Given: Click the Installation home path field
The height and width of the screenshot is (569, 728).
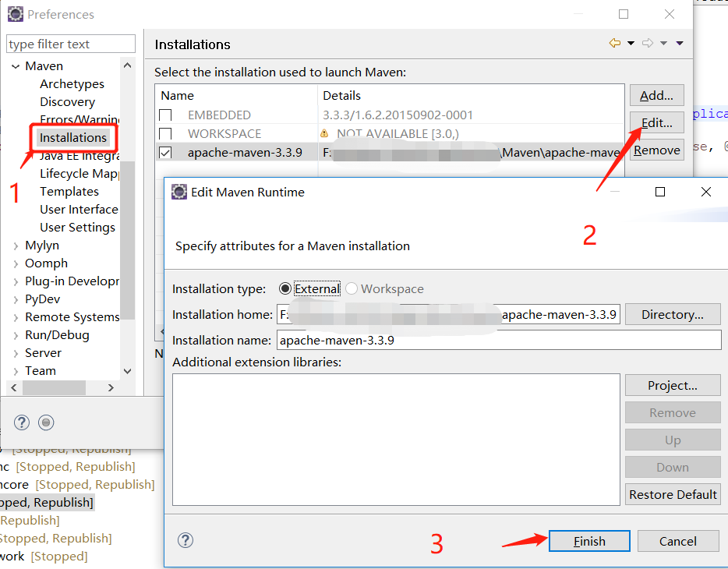Looking at the screenshot, I should [x=448, y=314].
